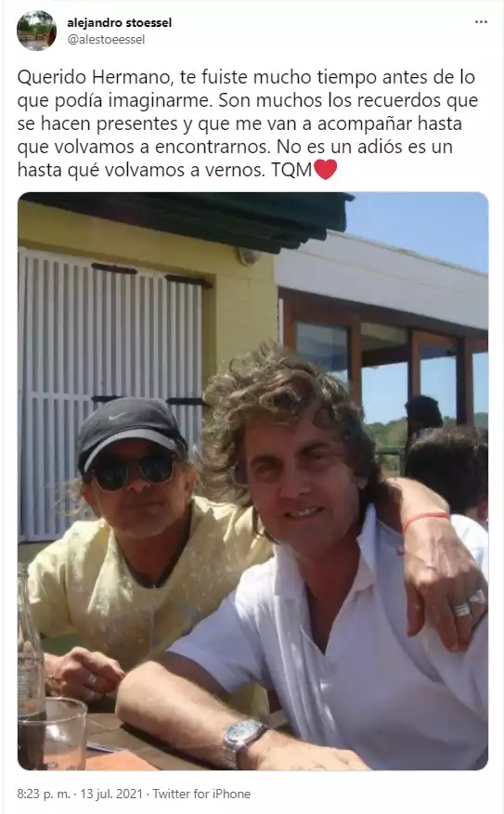Click the white shuttered window in photo
Screen dimensions: 504x814
point(110,394)
